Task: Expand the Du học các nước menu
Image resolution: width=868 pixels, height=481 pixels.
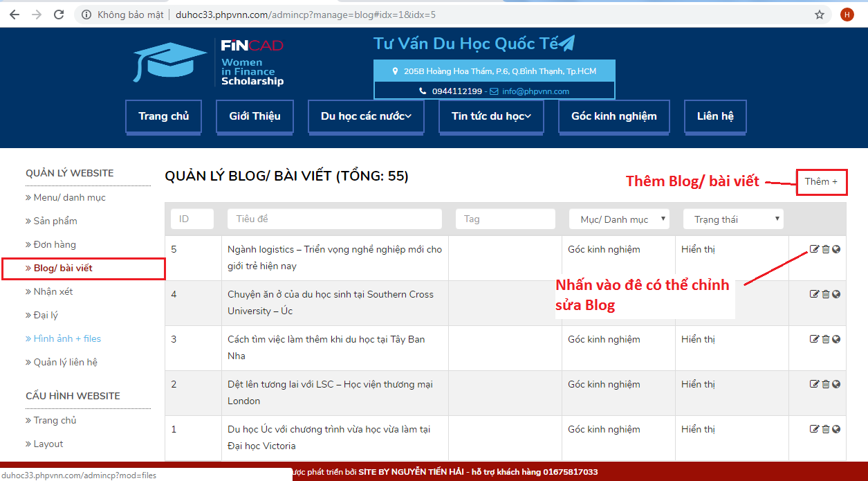Action: tap(366, 116)
